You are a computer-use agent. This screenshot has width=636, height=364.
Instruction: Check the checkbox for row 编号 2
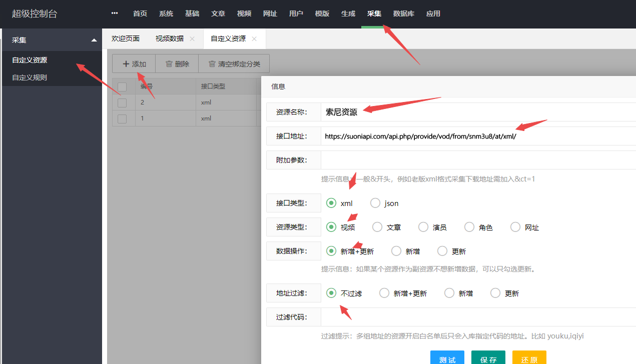(123, 102)
